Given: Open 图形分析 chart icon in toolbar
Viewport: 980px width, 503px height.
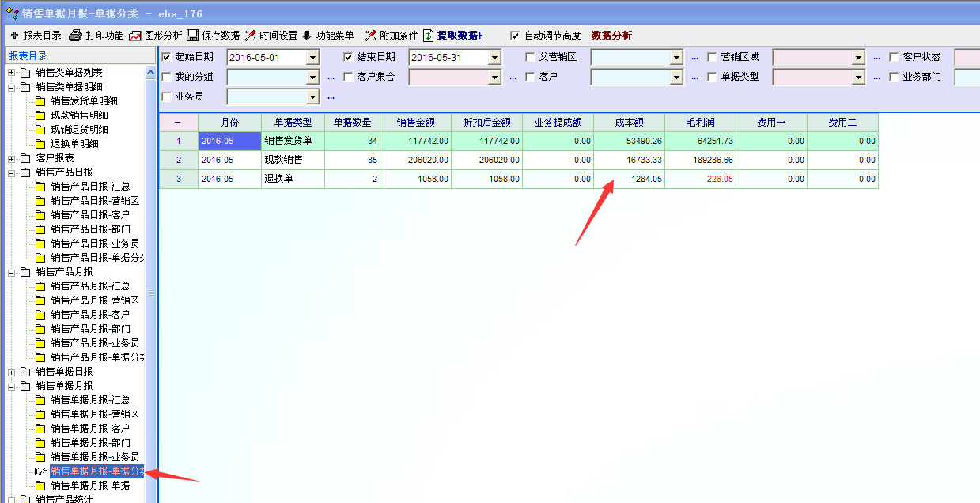Looking at the screenshot, I should click(135, 36).
